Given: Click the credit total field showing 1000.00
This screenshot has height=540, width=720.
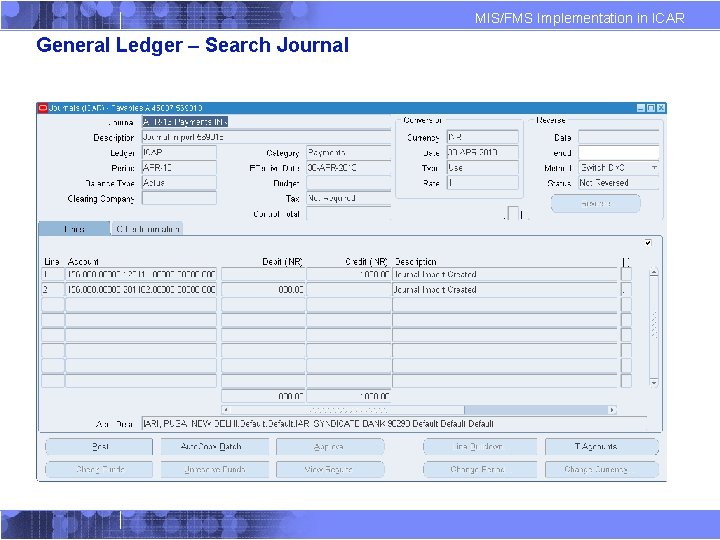Looking at the screenshot, I should 349,396.
